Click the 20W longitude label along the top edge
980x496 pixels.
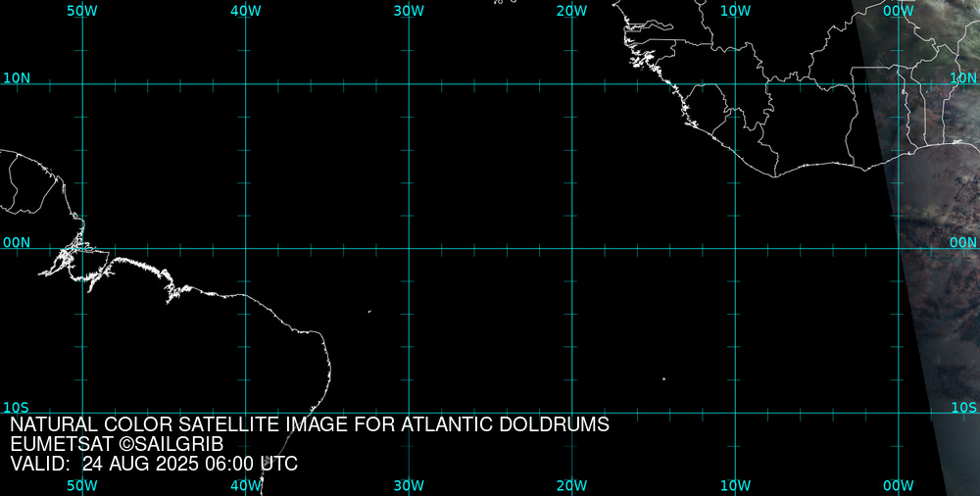572,11
